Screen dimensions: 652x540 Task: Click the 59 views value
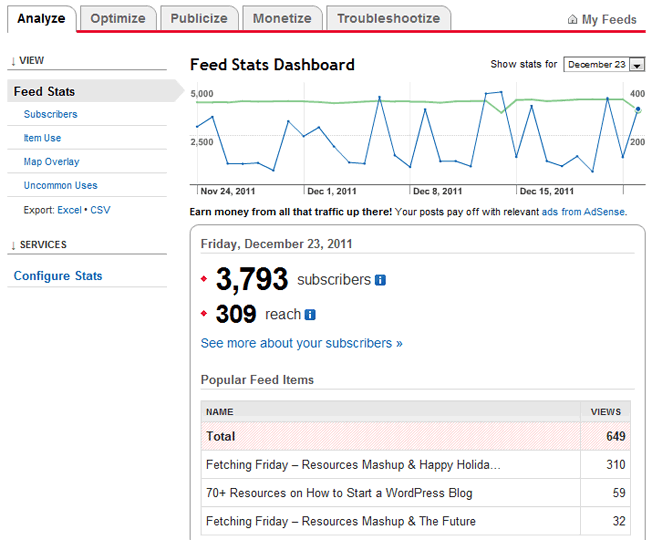tap(619, 493)
